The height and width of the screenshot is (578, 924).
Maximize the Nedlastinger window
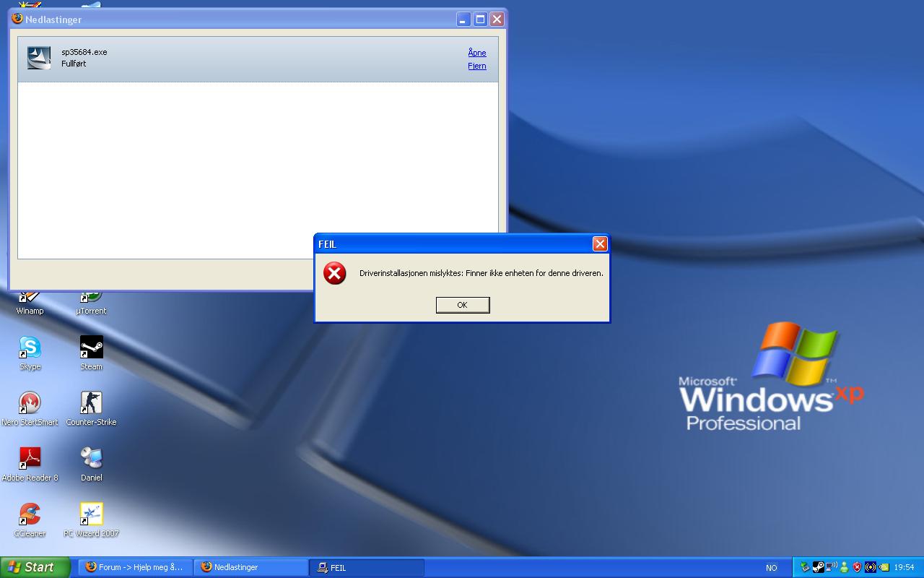tap(480, 20)
